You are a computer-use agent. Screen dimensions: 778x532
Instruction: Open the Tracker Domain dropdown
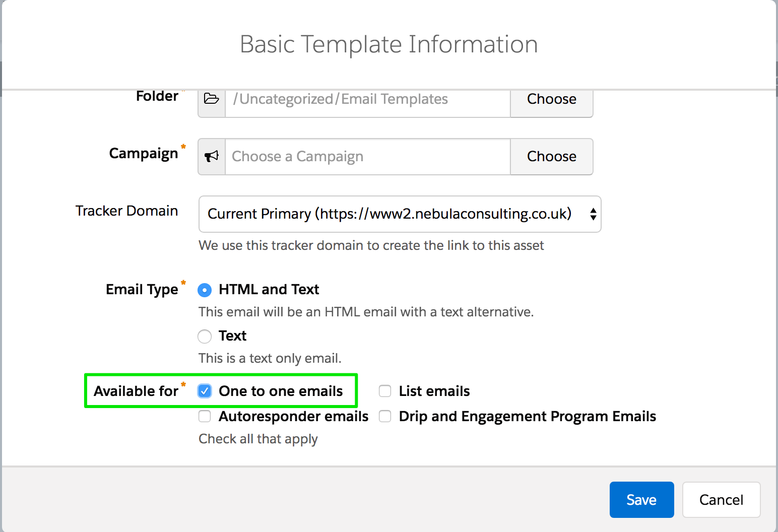[400, 214]
